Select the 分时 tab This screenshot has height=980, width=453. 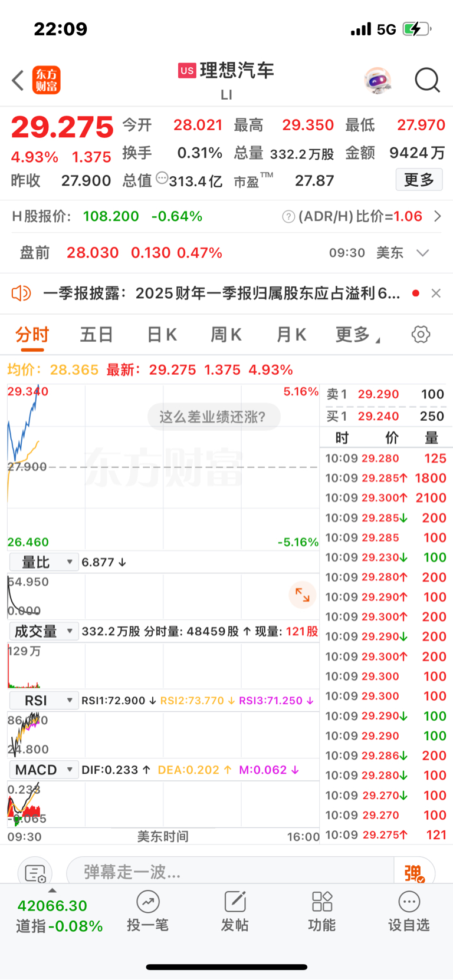coord(32,335)
